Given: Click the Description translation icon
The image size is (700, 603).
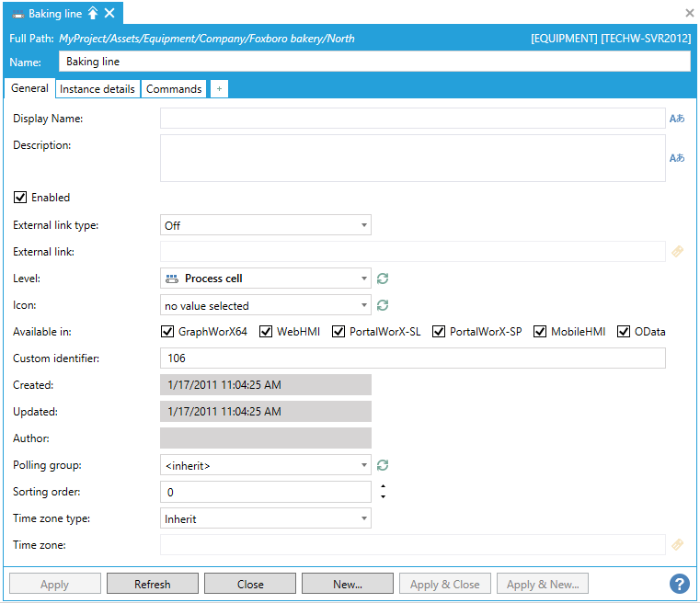Looking at the screenshot, I should coord(677,158).
